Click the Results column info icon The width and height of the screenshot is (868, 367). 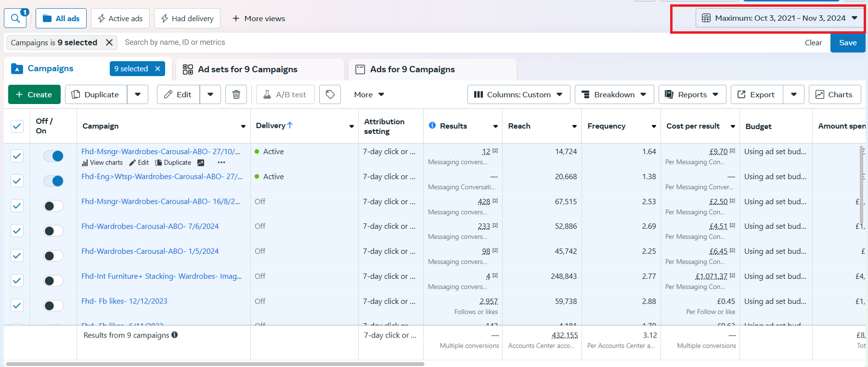432,126
